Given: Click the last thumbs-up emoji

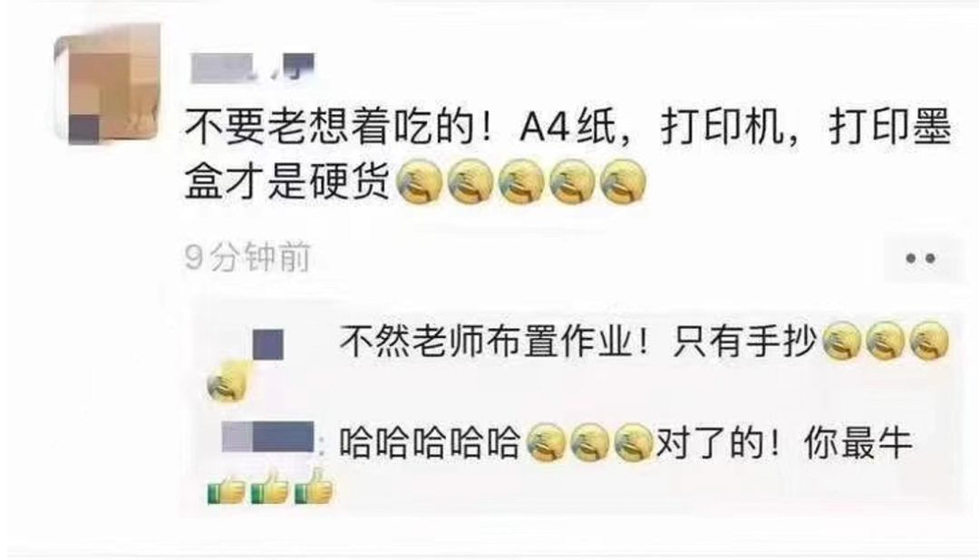Looking at the screenshot, I should point(314,486).
